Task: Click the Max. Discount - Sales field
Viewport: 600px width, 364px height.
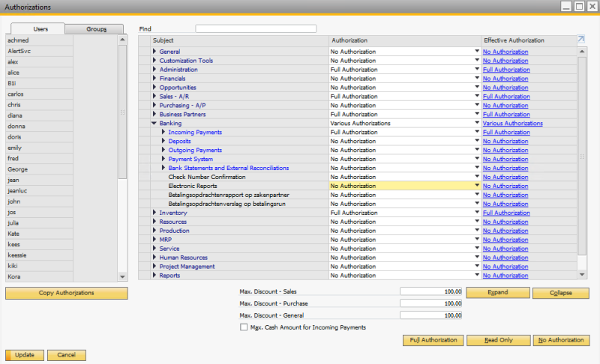Action: (431, 291)
